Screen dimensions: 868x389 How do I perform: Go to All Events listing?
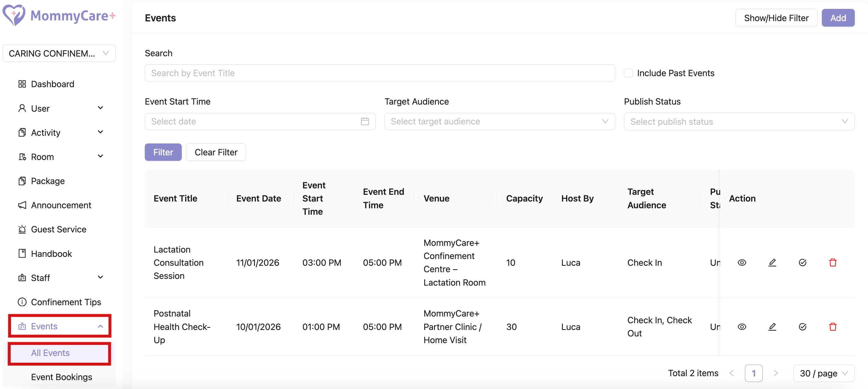click(50, 353)
